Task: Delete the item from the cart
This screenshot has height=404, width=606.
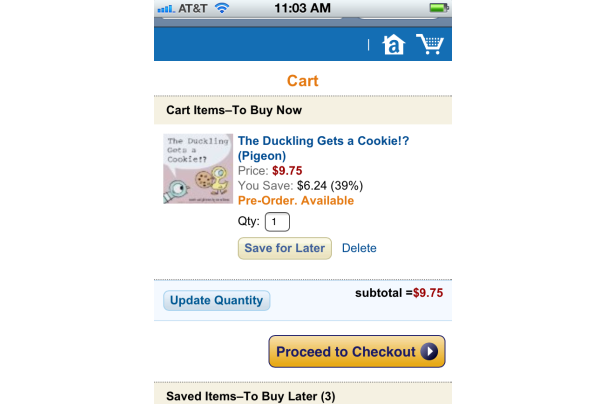Action: (359, 248)
